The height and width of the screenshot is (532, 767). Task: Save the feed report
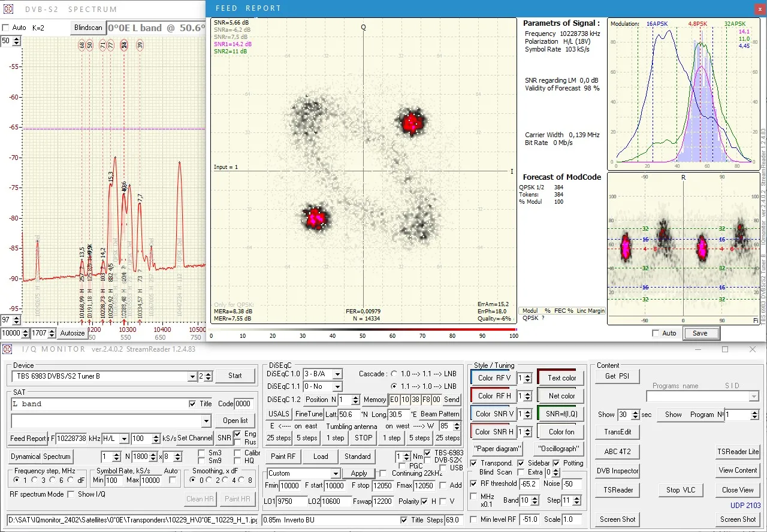pyautogui.click(x=700, y=333)
